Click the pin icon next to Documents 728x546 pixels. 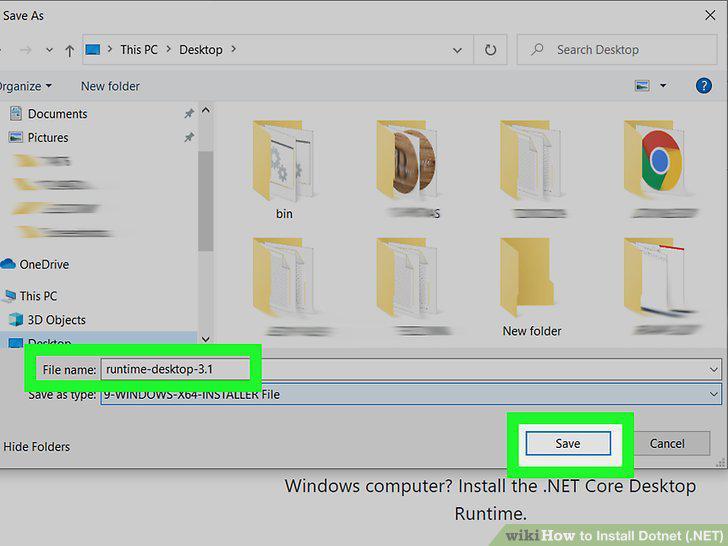[189, 113]
